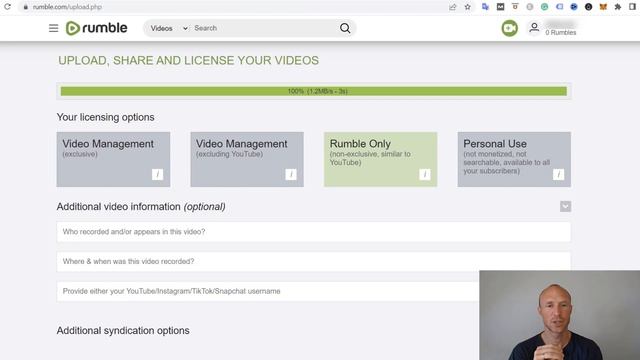
Task: Open the hamburger menu beside Rumble logo
Action: click(53, 28)
